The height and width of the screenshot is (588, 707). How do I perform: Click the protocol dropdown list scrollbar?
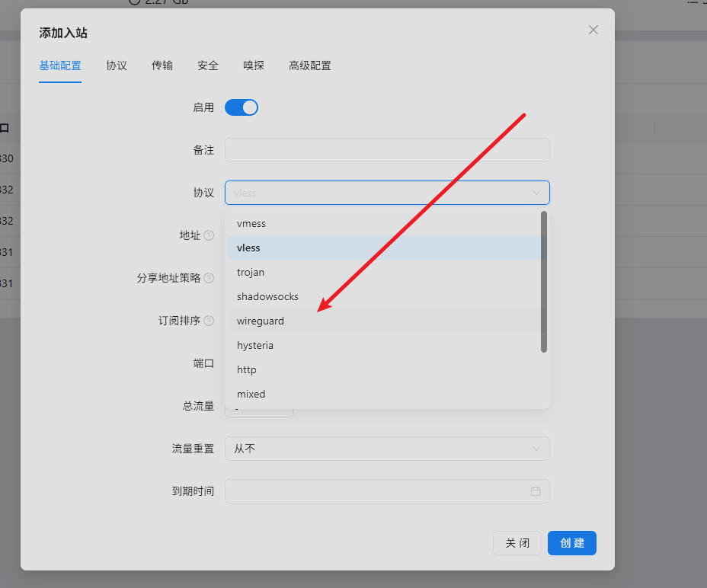544,282
